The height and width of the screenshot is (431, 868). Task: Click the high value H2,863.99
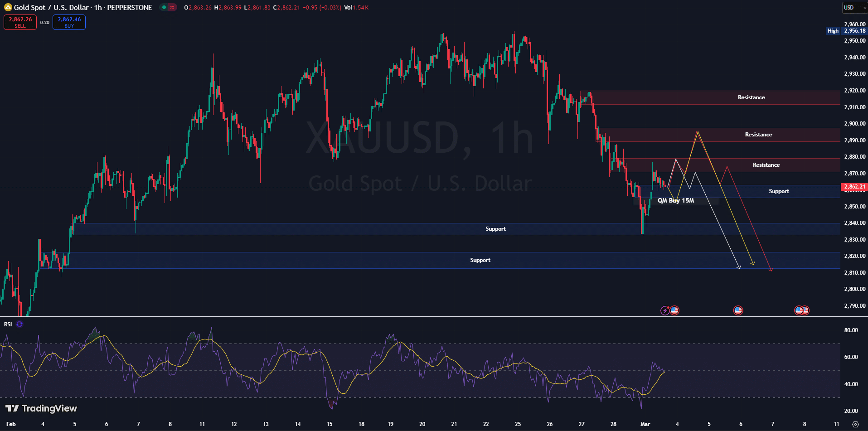[x=228, y=8]
